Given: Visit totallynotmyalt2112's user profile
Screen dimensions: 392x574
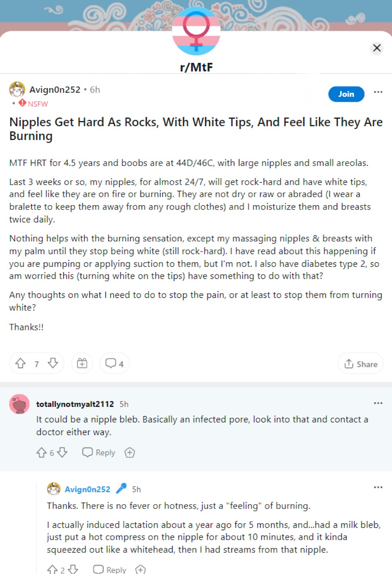Looking at the screenshot, I should coord(75,404).
